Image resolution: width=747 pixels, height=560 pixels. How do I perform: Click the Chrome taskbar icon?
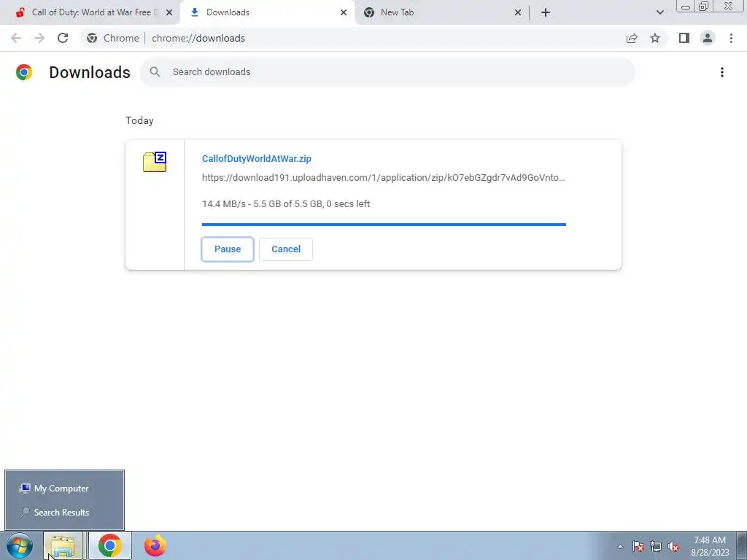[x=110, y=545]
